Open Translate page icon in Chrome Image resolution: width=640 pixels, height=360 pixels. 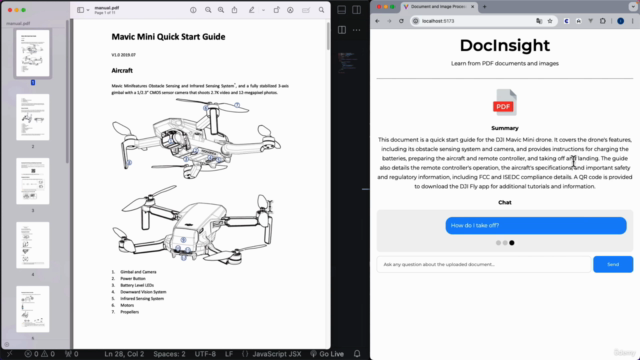tap(539, 21)
